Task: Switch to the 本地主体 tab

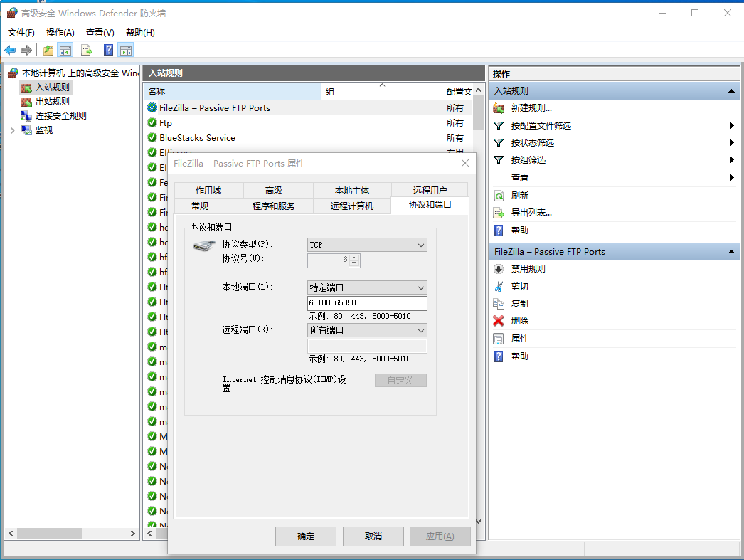Action: 352,190
